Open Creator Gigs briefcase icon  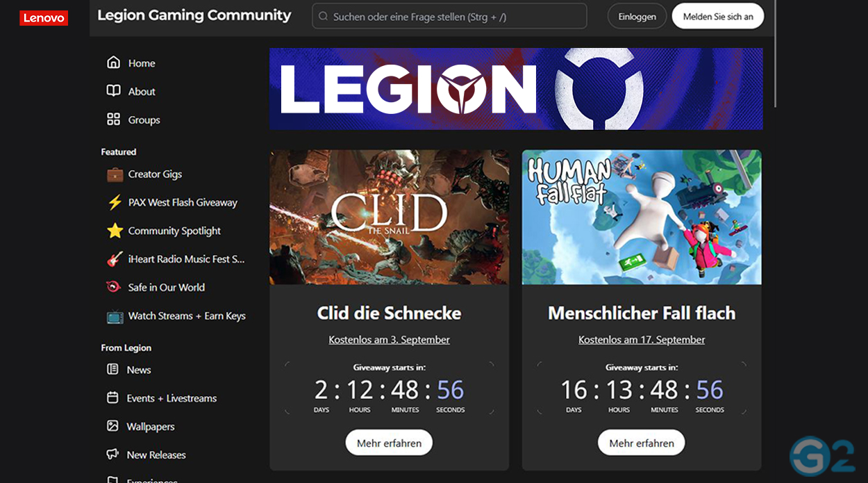click(115, 174)
